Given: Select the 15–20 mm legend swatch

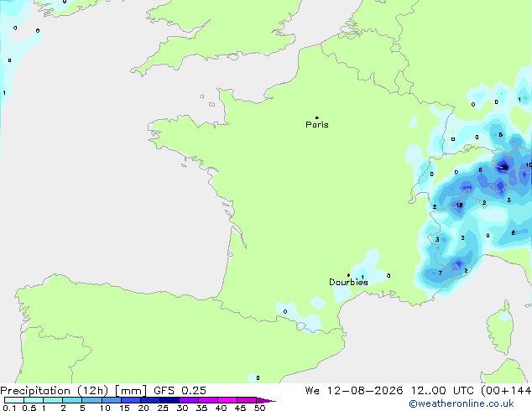Looking at the screenshot, I should [131, 400].
